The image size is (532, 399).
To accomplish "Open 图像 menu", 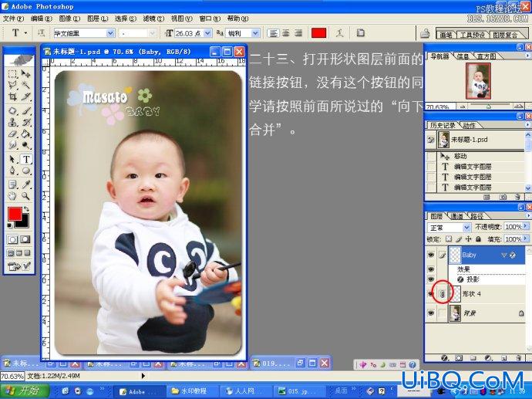I will tap(69, 19).
